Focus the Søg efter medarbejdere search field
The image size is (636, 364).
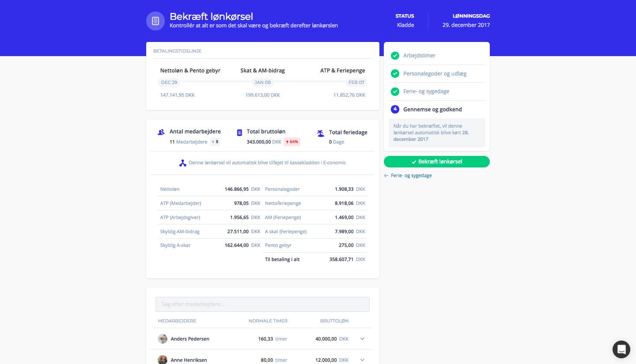coord(262,304)
